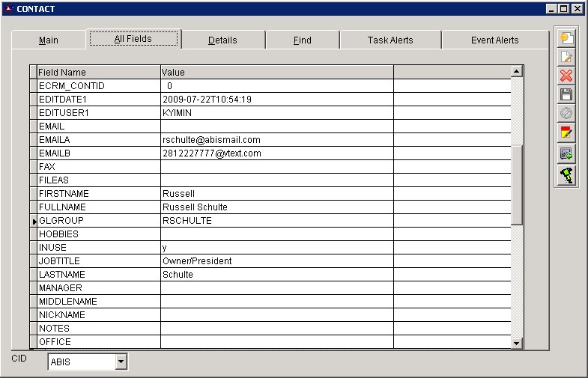Select the EMAILA value cell
Screen dimensions: 588x378
tap(276, 140)
